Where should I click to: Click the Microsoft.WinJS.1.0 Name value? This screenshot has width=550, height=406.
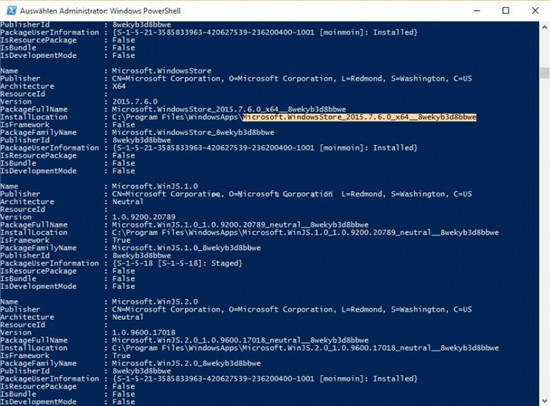point(155,186)
